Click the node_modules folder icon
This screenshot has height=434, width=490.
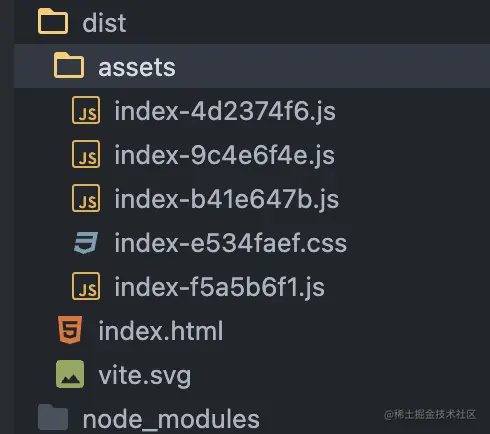[53, 417]
